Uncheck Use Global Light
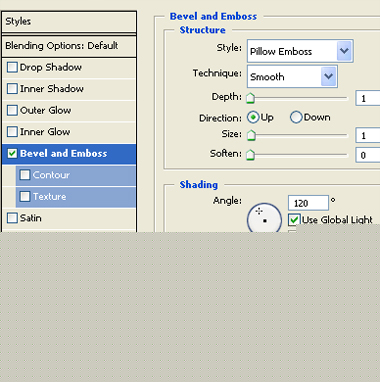Viewport: 380px width, 382px height. click(294, 220)
